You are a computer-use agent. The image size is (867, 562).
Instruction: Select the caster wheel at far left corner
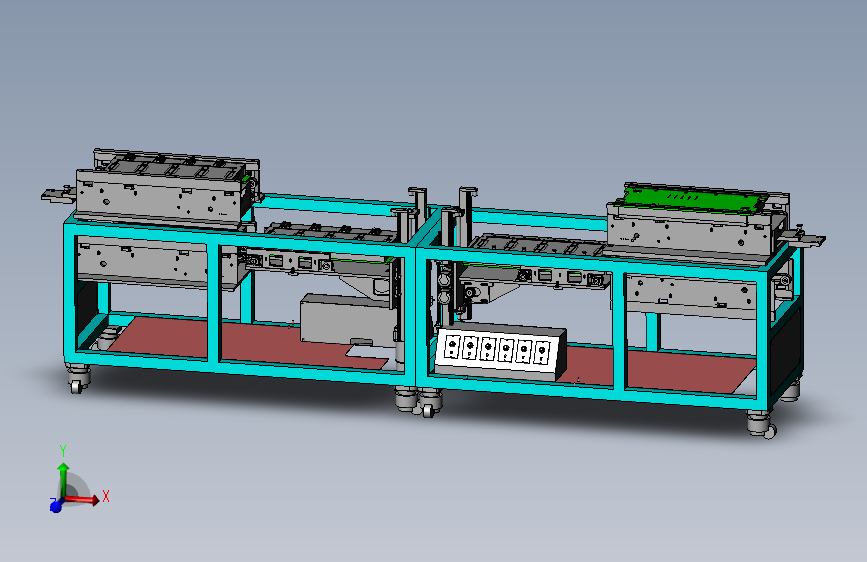79,378
